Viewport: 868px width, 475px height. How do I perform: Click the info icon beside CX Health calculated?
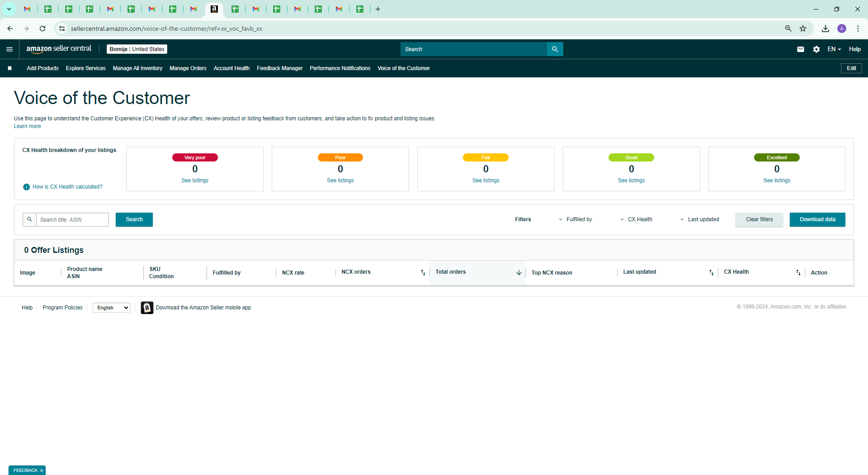pos(26,187)
